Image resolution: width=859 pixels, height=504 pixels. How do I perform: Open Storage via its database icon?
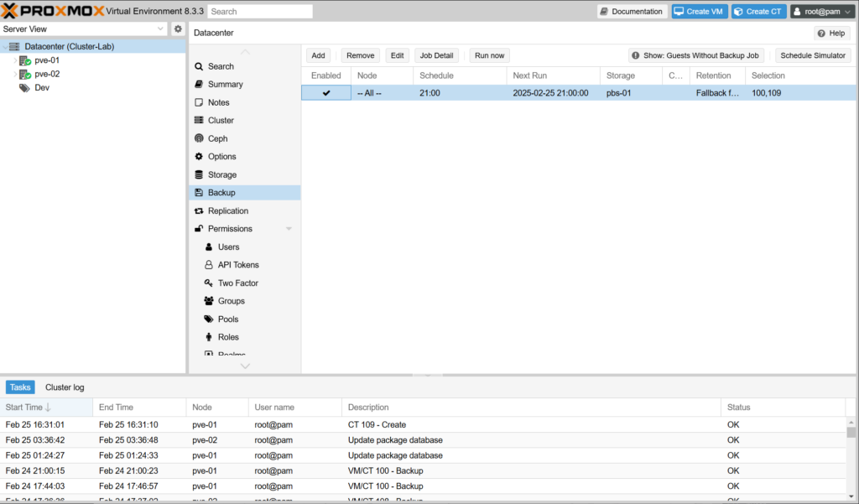coord(199,174)
